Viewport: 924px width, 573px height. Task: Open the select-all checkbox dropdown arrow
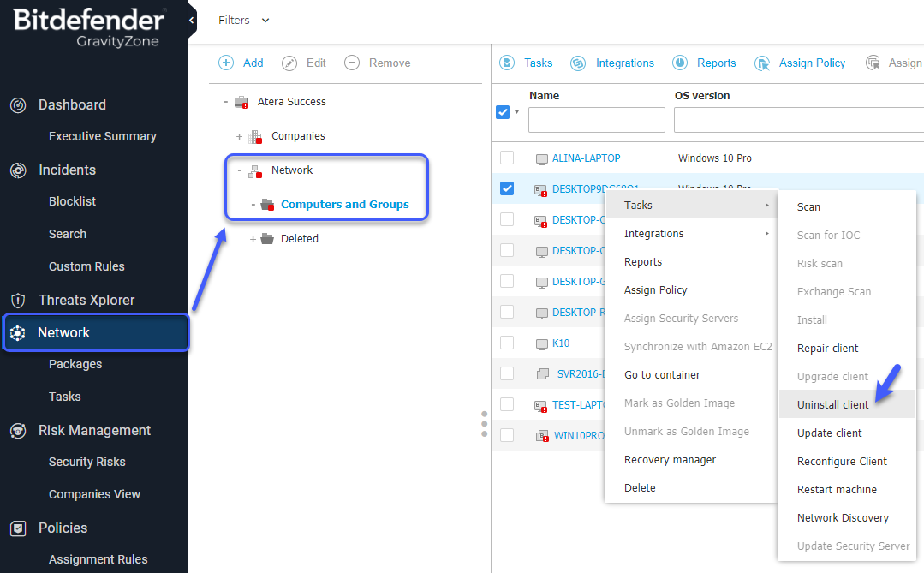516,112
